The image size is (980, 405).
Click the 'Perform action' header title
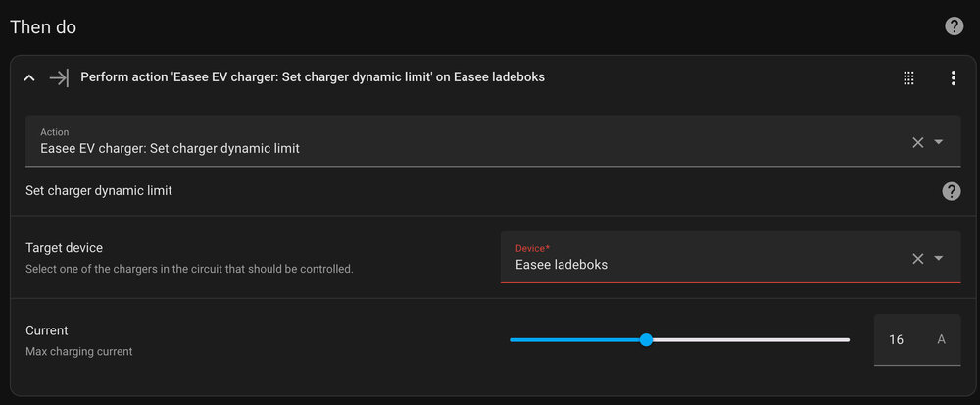point(313,77)
